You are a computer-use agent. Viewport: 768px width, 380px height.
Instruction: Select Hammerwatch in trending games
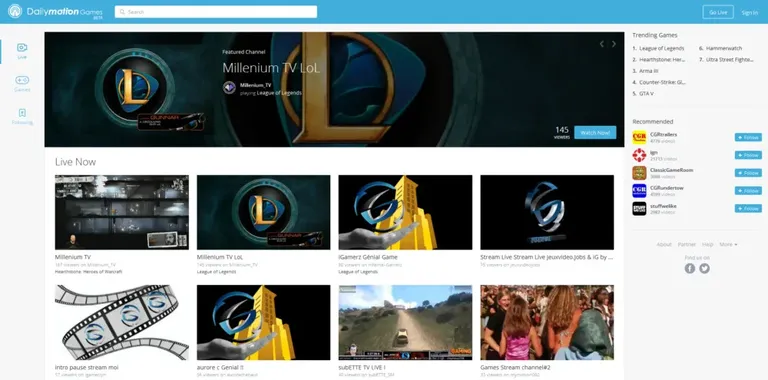point(724,48)
